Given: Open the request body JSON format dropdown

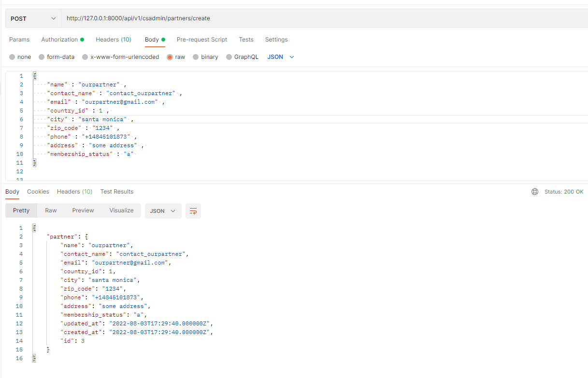Looking at the screenshot, I should 281,57.
